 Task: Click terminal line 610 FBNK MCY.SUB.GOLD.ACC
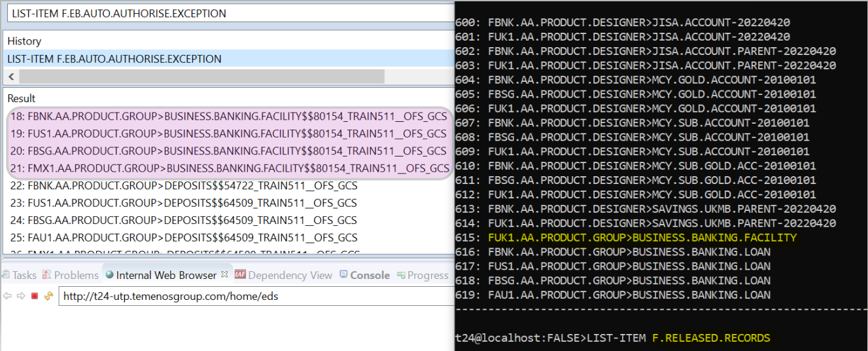click(x=636, y=166)
